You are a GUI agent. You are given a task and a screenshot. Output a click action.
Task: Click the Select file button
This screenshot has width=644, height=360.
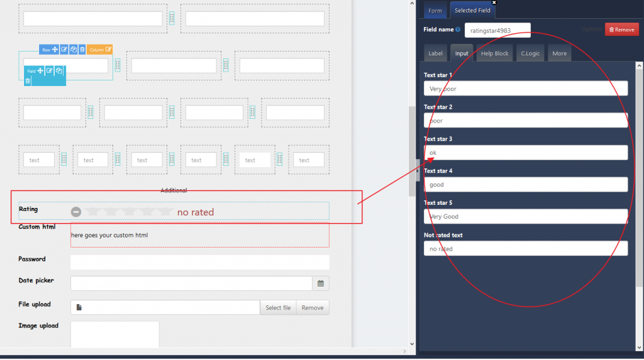pos(278,308)
